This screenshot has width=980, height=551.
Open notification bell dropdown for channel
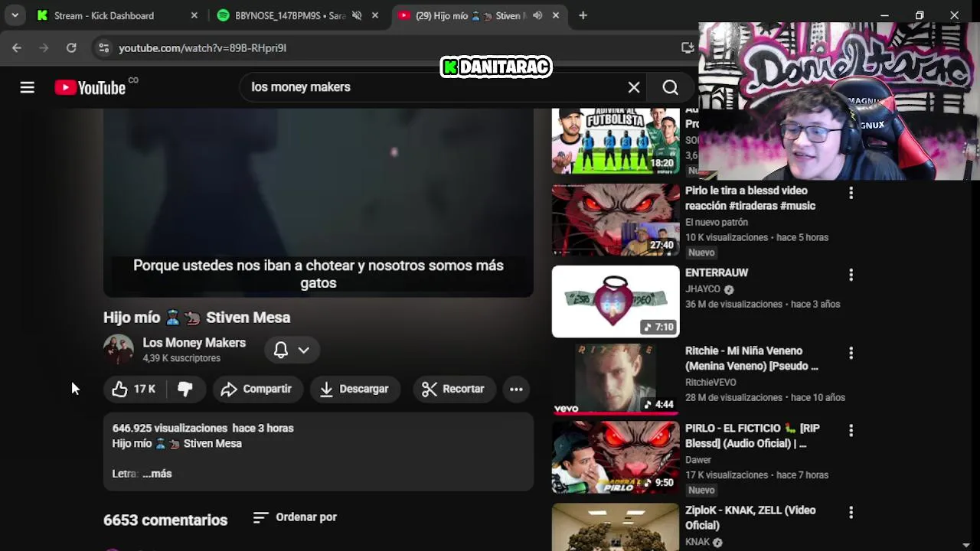pos(292,350)
